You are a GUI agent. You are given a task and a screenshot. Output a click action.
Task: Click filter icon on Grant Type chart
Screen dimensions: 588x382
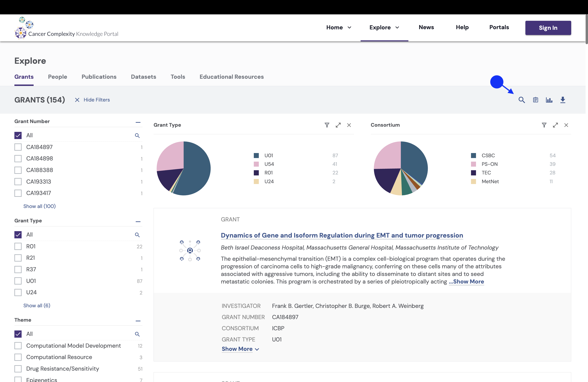click(x=327, y=125)
